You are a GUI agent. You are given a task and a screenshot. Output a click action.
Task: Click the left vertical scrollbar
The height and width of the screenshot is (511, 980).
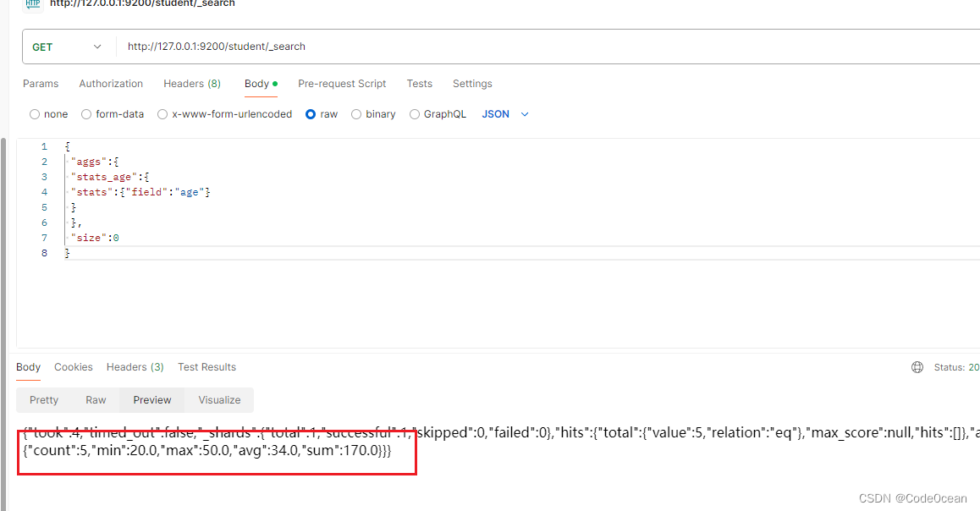click(3, 324)
